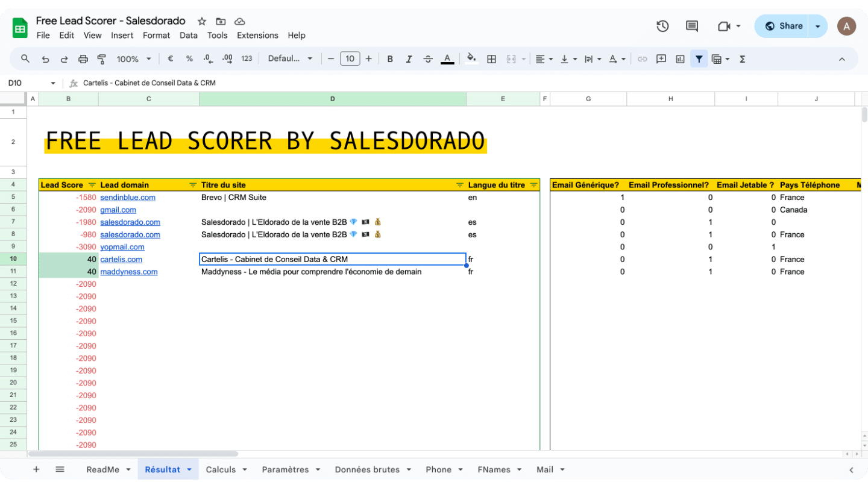Screen dimensions: 868x488
Task: Open Langue du titre column filter
Action: click(533, 185)
